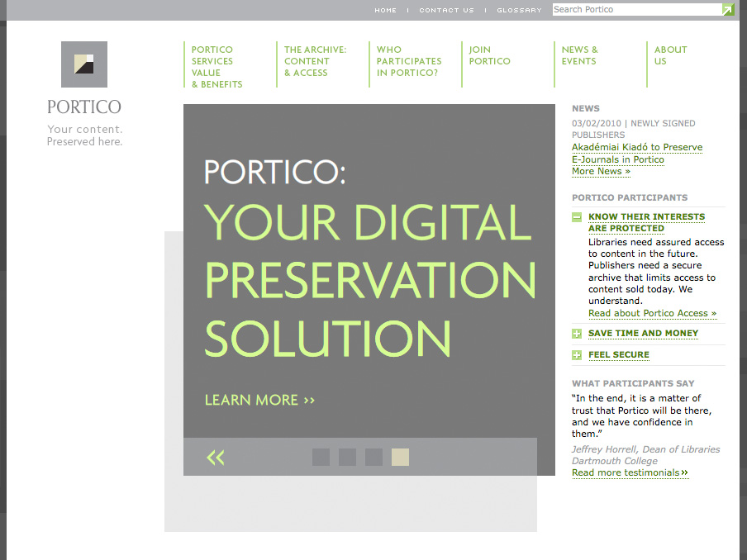Collapse the Know Their Interests section
Viewport: 747px width, 560px height.
(x=577, y=217)
